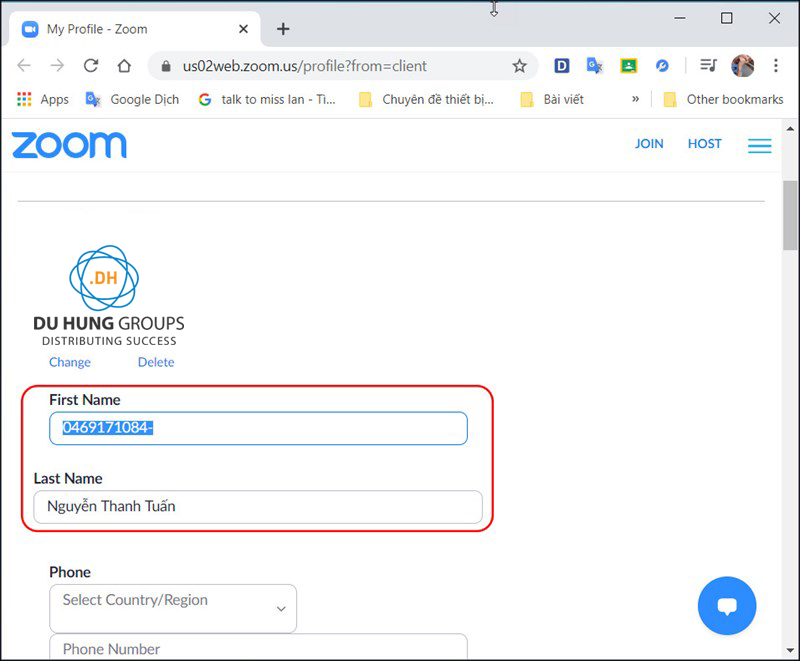Expand the Select Country/Region dropdown

173,608
